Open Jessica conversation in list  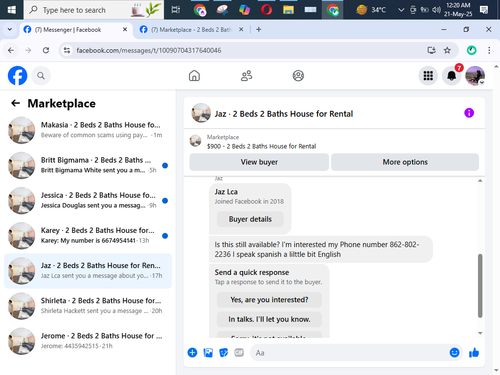point(88,200)
